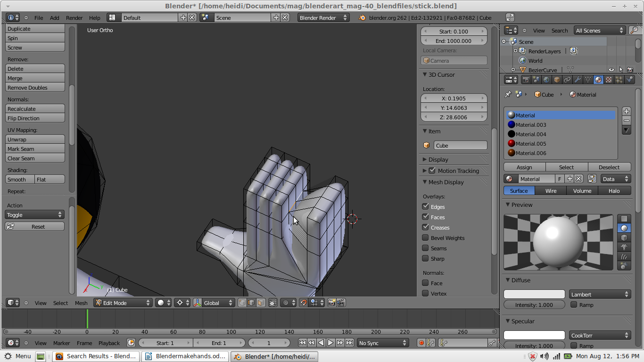This screenshot has width=644, height=362.
Task: Enable the Bevel Weights checkbox
Action: (x=425, y=238)
